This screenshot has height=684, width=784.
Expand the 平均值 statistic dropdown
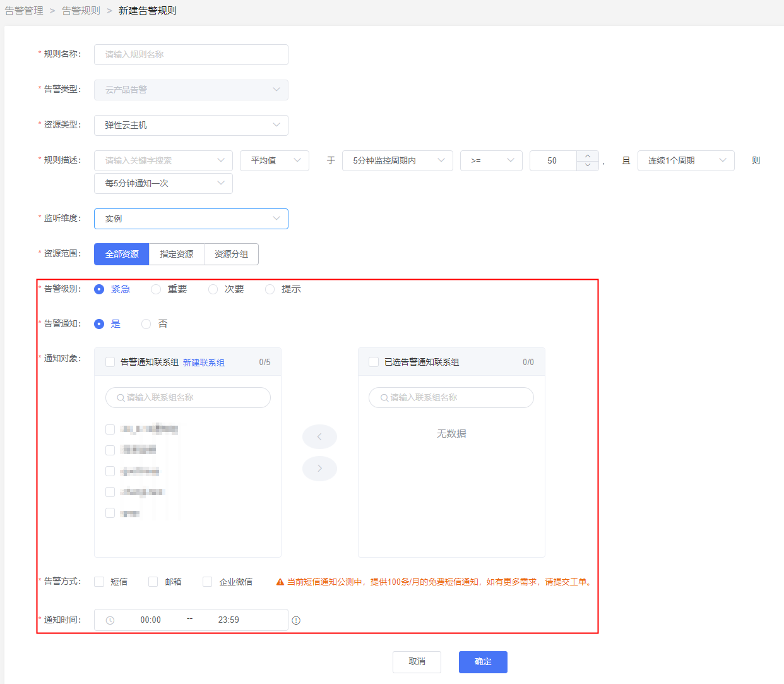[x=274, y=160]
